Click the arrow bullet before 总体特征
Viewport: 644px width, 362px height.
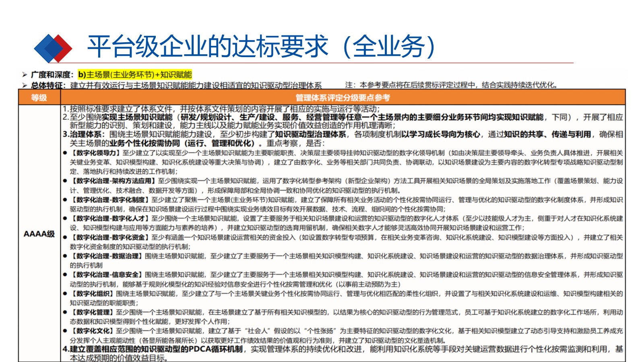[x=25, y=85]
